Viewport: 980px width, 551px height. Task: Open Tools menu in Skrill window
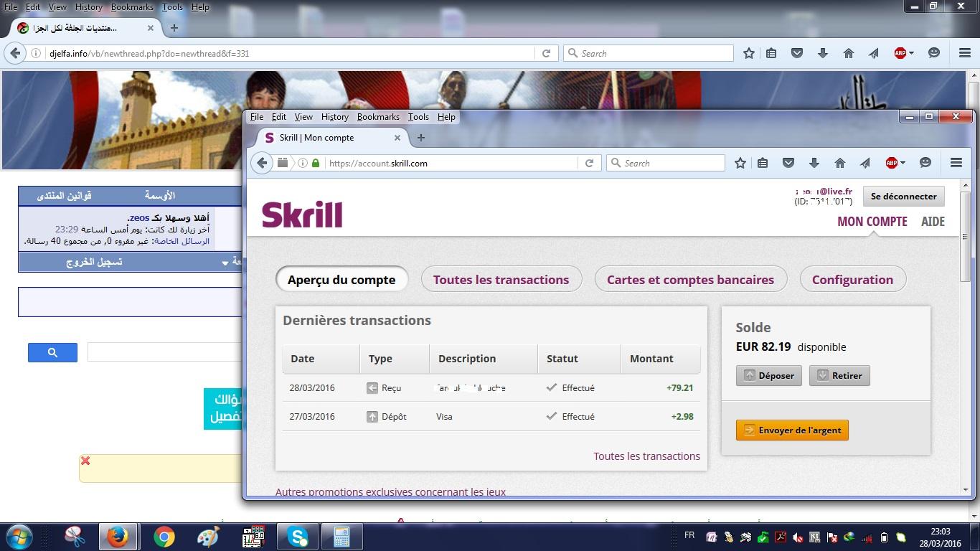point(418,117)
